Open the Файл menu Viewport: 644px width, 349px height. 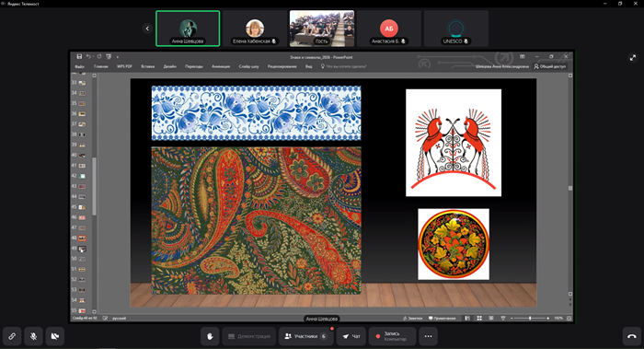pyautogui.click(x=80, y=66)
